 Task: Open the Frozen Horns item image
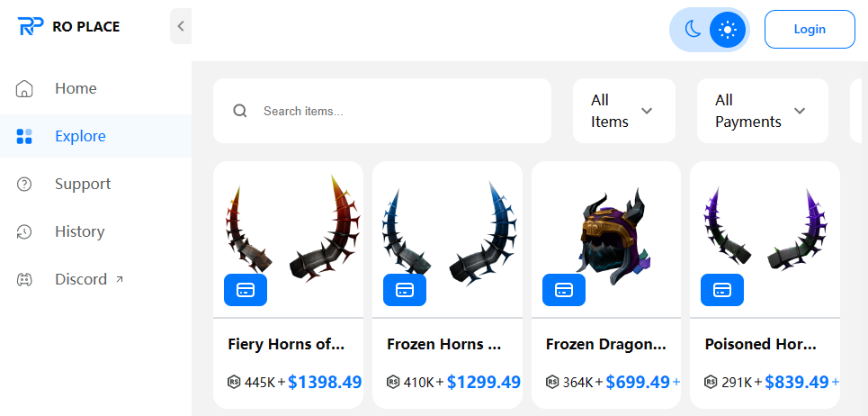[x=447, y=240]
